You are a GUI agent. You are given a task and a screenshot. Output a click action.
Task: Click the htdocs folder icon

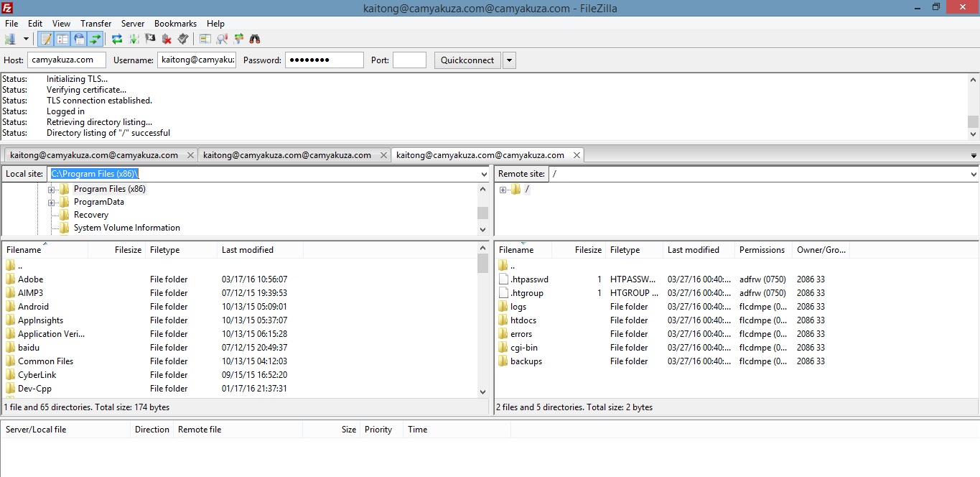pos(503,320)
